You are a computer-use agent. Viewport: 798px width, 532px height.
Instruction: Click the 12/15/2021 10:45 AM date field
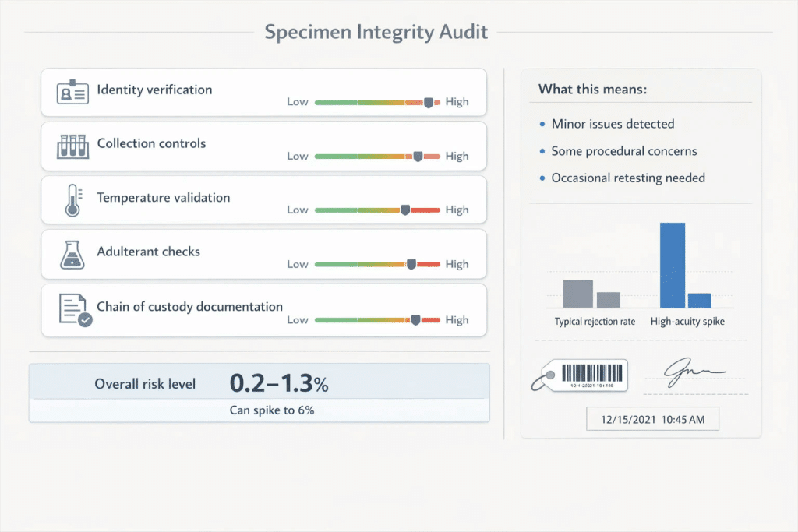(652, 419)
